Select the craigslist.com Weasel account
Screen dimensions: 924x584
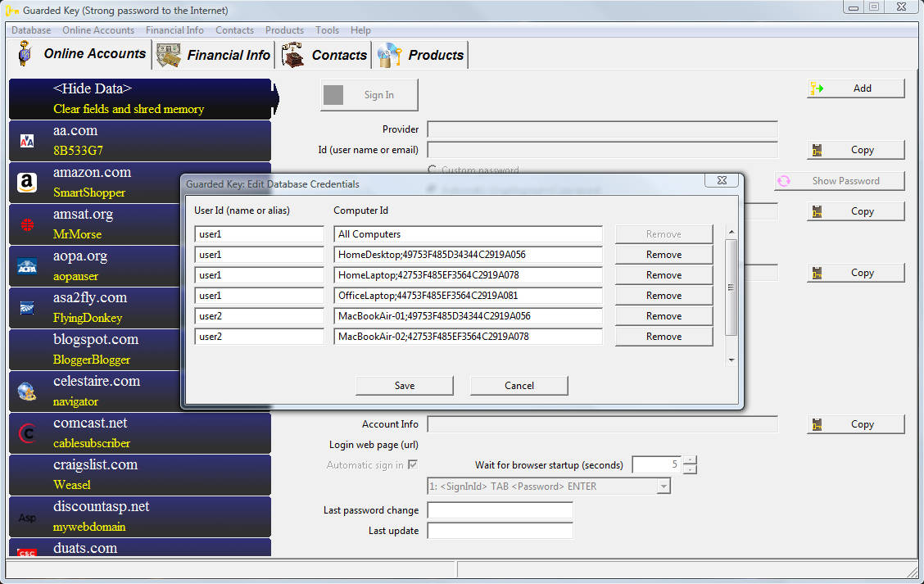pyautogui.click(x=140, y=474)
